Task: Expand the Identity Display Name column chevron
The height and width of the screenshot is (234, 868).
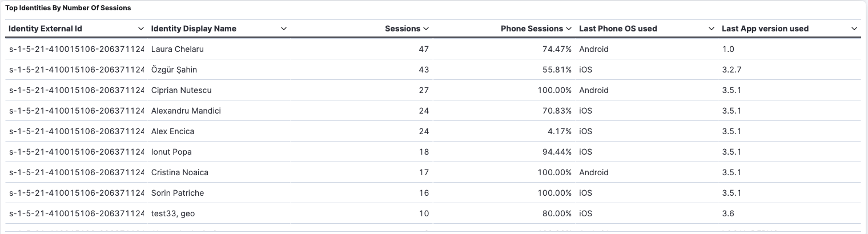Action: pos(284,29)
